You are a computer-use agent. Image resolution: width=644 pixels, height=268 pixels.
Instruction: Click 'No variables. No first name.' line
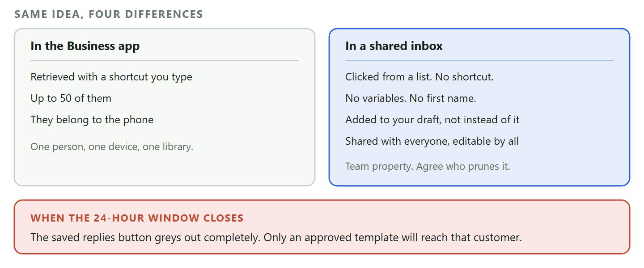tap(411, 98)
